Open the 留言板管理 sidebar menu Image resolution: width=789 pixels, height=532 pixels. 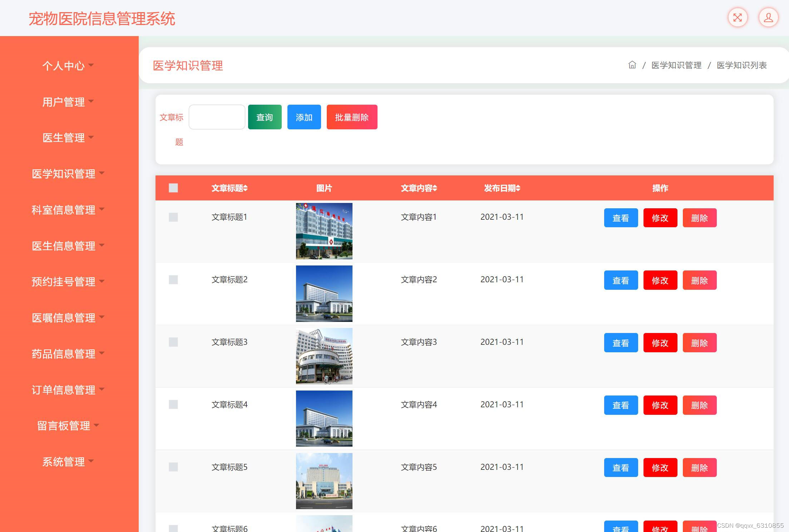(68, 426)
